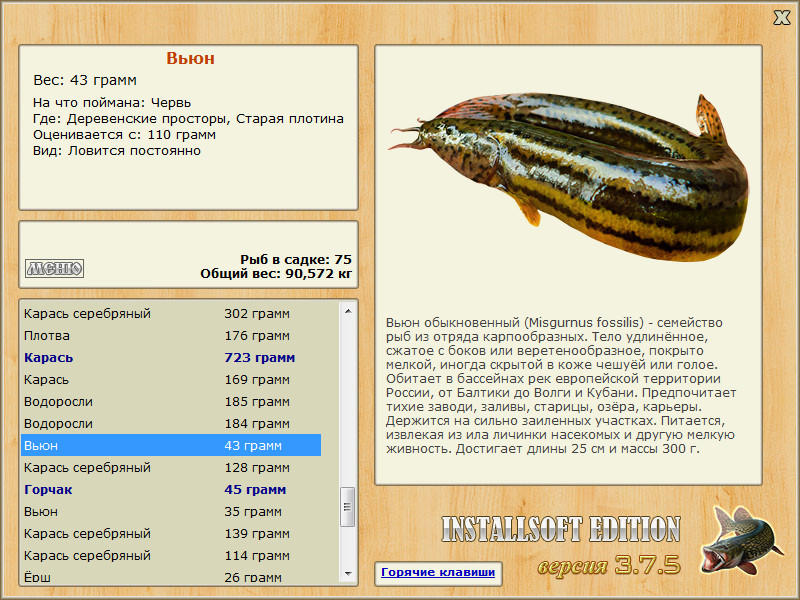Select the bold Карась 723 грамм row
800x600 pixels.
point(171,358)
